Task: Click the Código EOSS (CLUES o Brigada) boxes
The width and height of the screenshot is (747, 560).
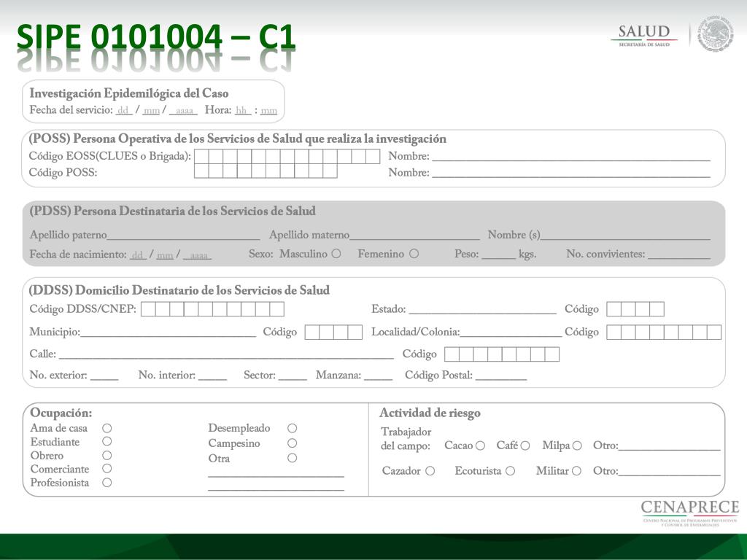Action: tap(287, 156)
